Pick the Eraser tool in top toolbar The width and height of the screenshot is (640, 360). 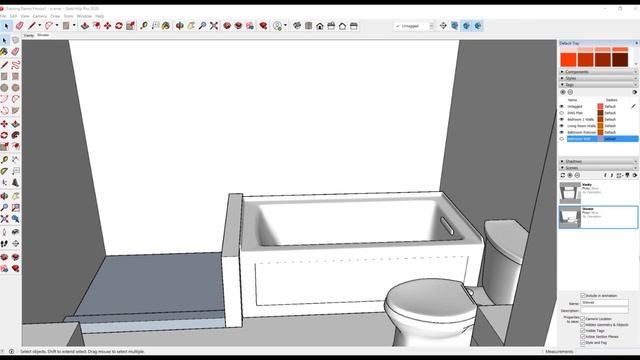[x=19, y=26]
